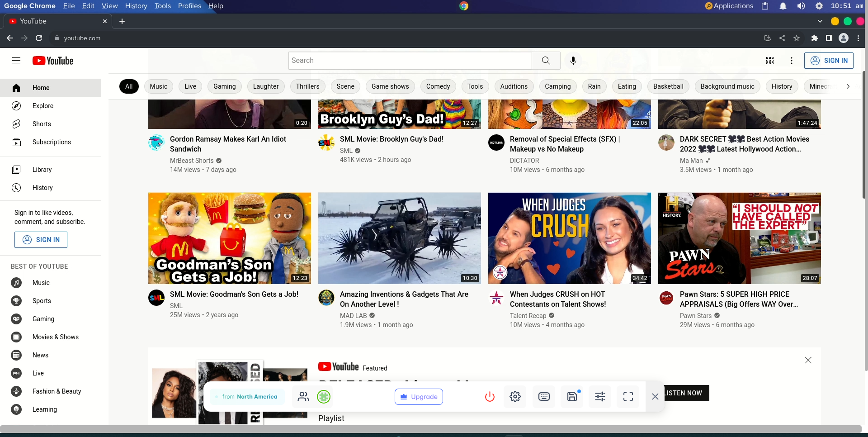This screenshot has height=437, width=868.
Task: Click the save disk icon in overlay toolbar
Action: click(572, 397)
